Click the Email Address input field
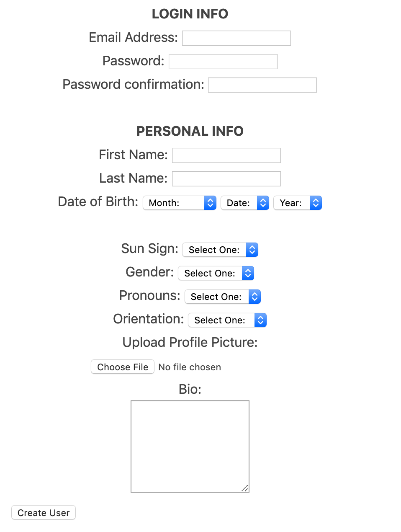This screenshot has width=401, height=532. click(236, 38)
